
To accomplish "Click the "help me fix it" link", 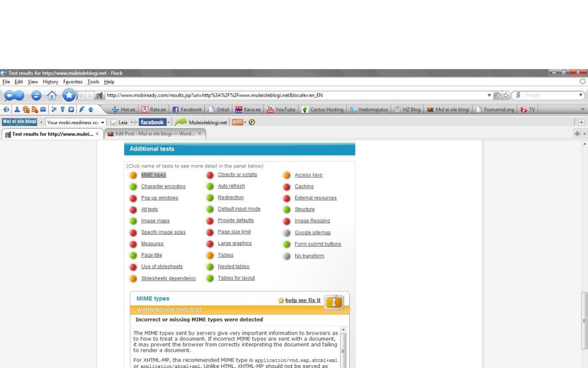I will [x=303, y=300].
